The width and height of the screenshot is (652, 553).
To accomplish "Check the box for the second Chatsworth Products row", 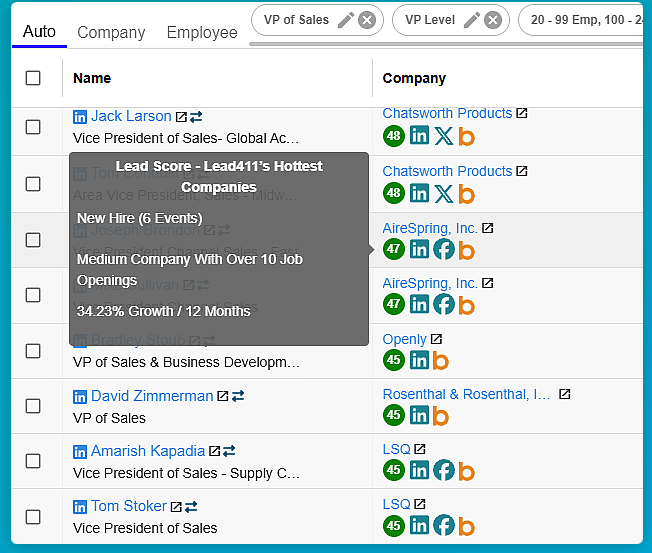I will tap(33, 184).
